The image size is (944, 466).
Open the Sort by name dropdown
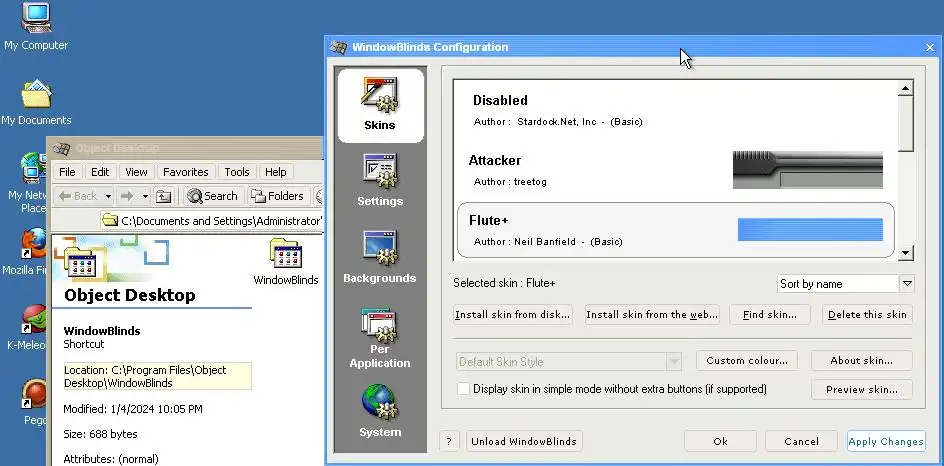pyautogui.click(x=907, y=284)
